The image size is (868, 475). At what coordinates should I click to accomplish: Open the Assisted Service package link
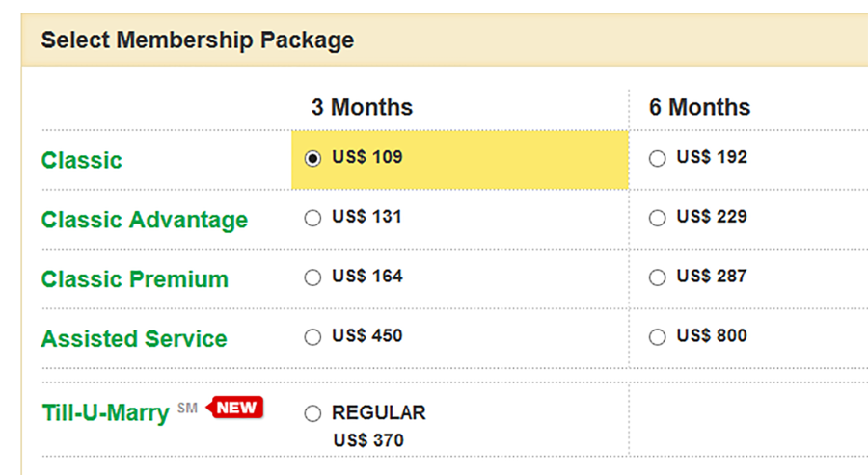(x=134, y=339)
